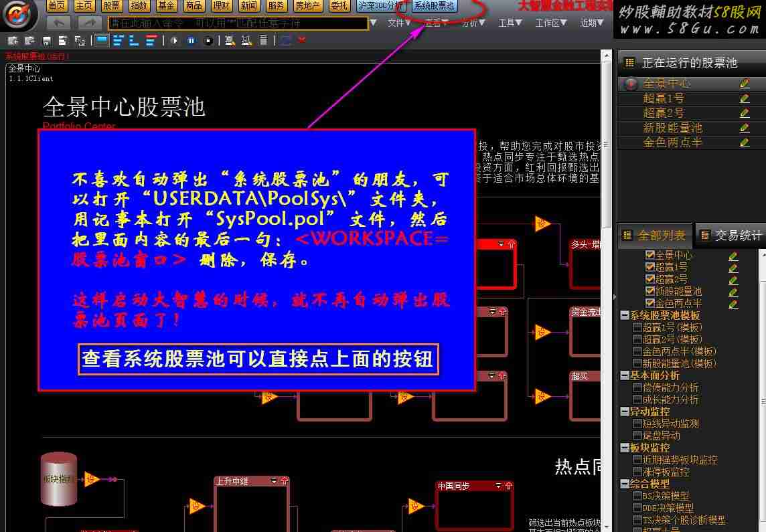Click the 理财 button
This screenshot has height=532, width=766.
click(222, 5)
